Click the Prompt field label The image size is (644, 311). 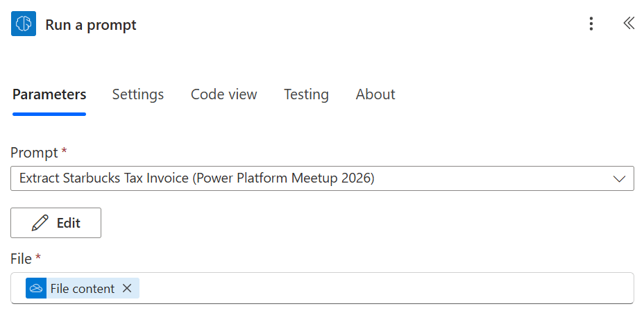tap(34, 152)
